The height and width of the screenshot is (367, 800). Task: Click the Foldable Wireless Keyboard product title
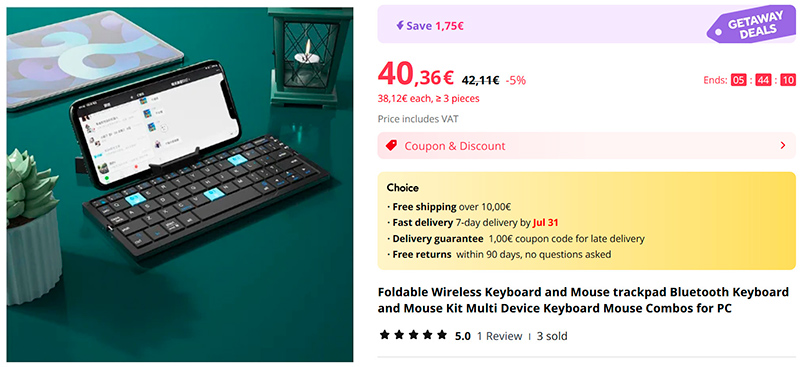pos(583,301)
